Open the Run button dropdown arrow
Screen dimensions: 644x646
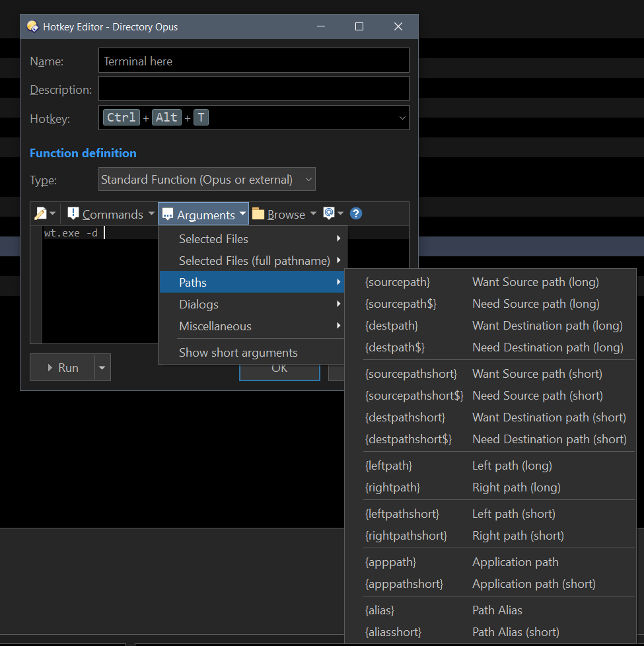coord(102,367)
